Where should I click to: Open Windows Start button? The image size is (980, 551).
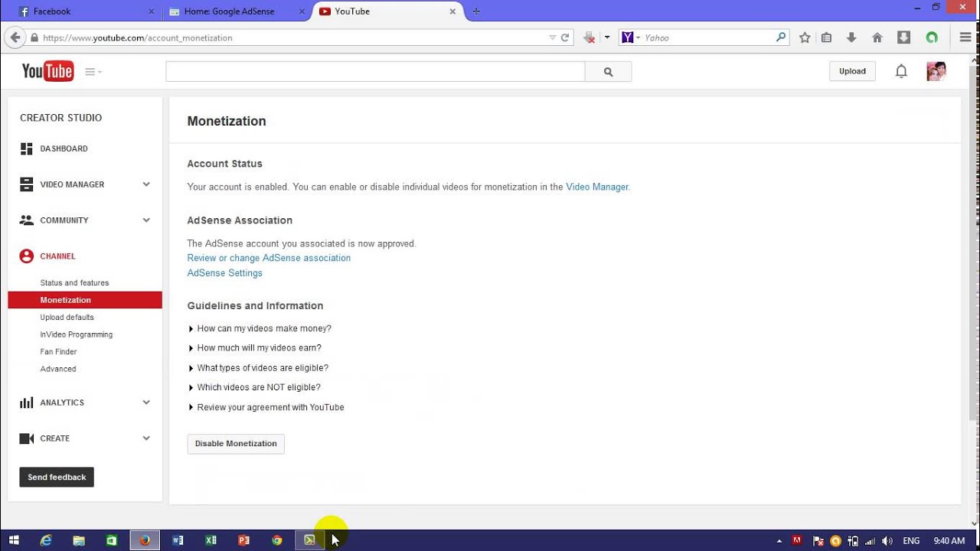pyautogui.click(x=14, y=540)
